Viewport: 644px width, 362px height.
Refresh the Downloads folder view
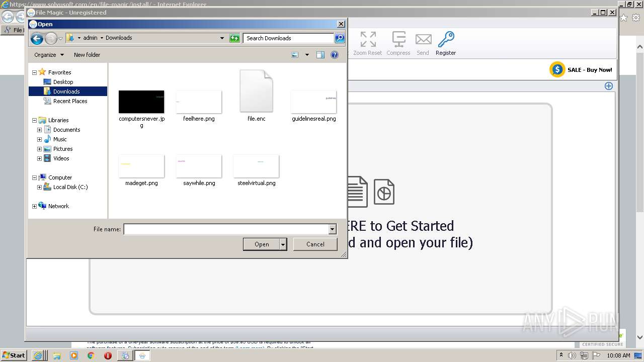click(x=234, y=38)
